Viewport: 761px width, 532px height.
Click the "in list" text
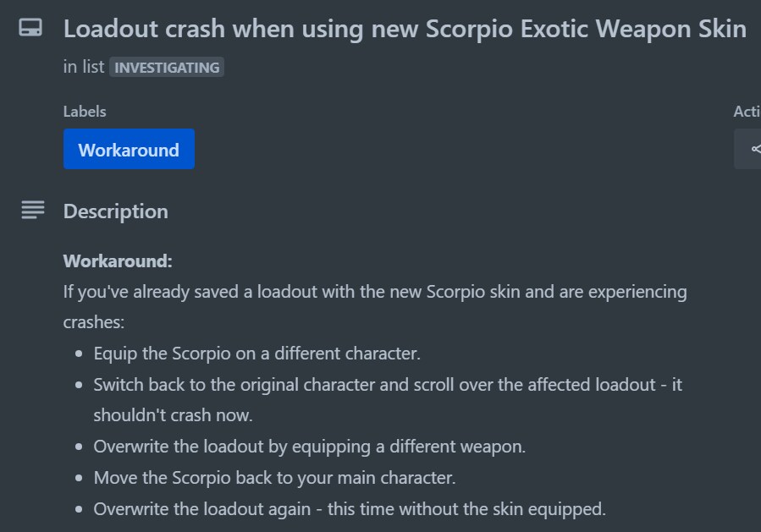coord(83,68)
